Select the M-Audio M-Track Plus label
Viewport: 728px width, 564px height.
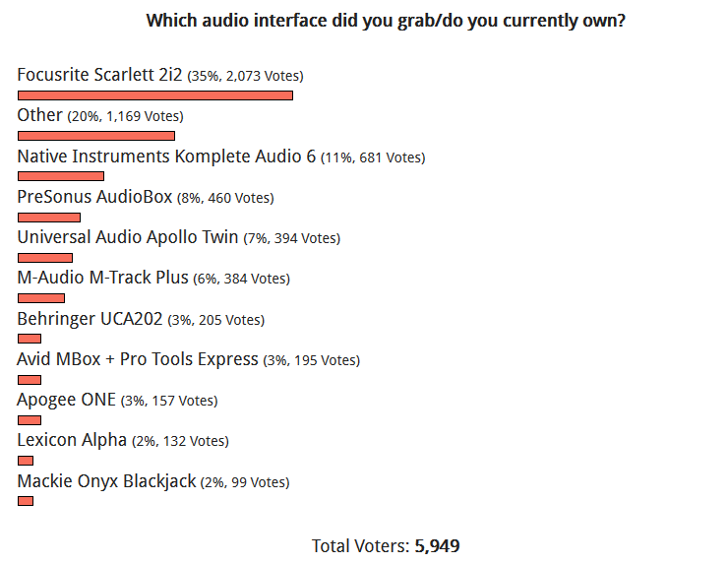point(102,278)
